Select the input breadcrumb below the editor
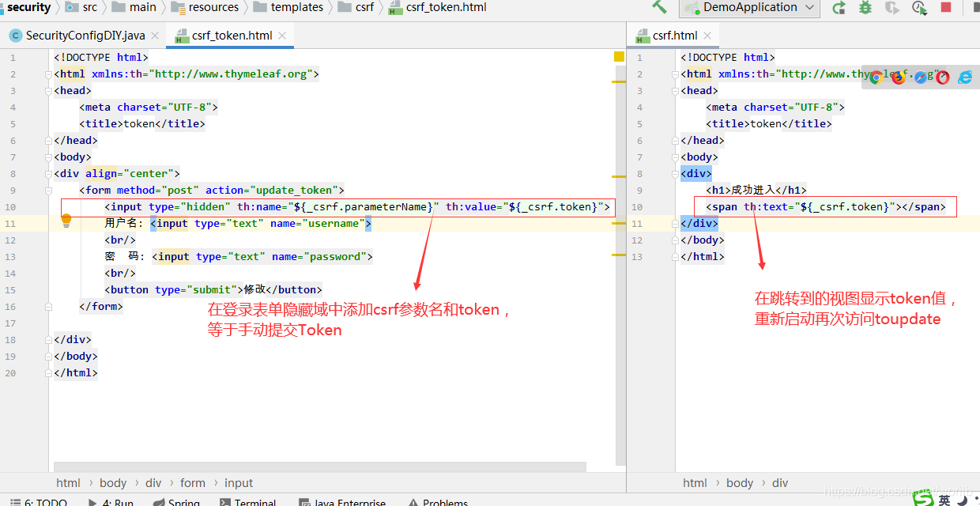This screenshot has height=506, width=980. click(239, 482)
